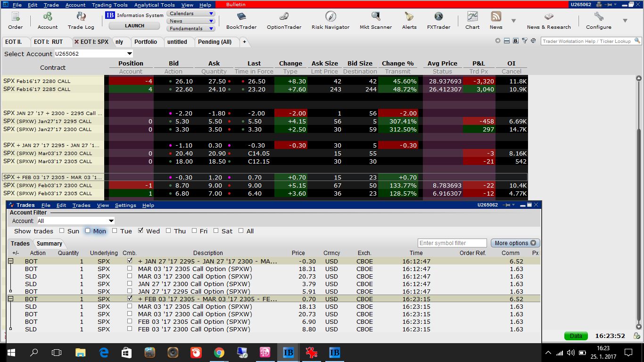Uncheck Cmb. box for 16:12:47 combo trade
The height and width of the screenshot is (362, 644).
pyautogui.click(x=130, y=261)
